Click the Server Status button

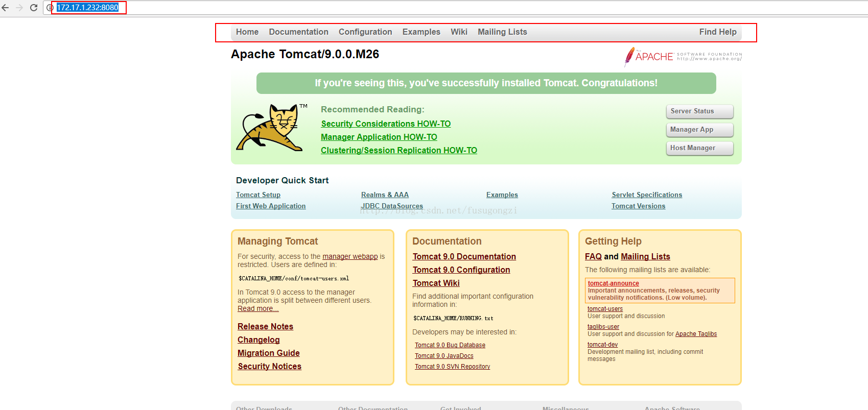click(700, 111)
